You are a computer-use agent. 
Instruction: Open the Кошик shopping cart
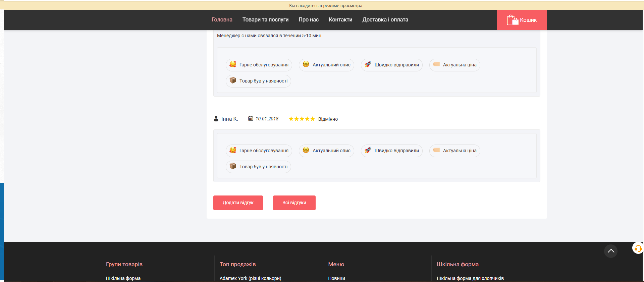coord(522,20)
